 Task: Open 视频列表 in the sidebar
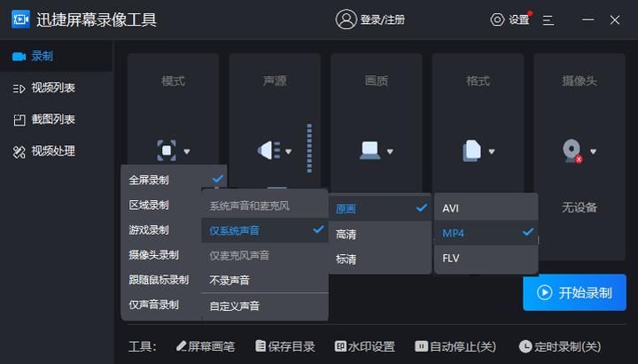coord(56,88)
